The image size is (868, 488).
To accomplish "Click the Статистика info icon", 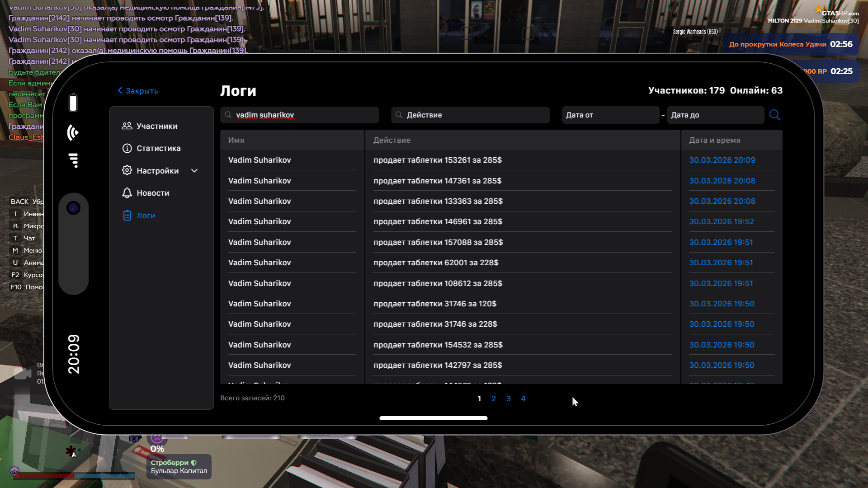I will [x=127, y=148].
